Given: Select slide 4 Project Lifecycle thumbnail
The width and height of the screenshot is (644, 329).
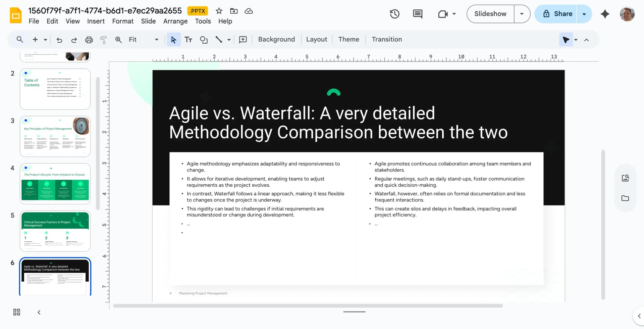Looking at the screenshot, I should coord(55,184).
